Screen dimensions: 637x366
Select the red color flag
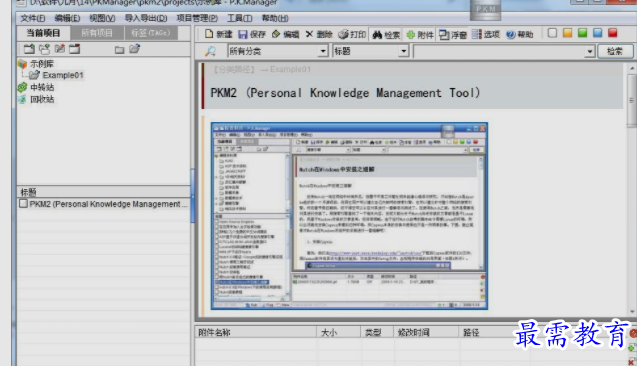tap(613, 33)
